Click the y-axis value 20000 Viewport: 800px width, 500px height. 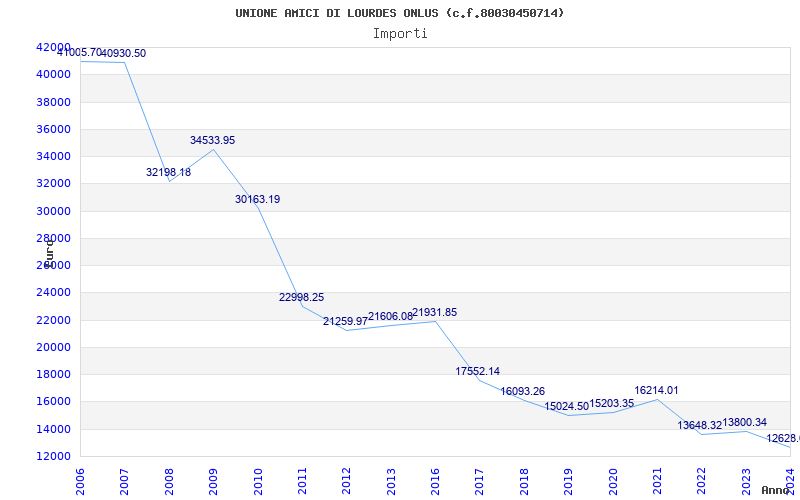point(53,347)
